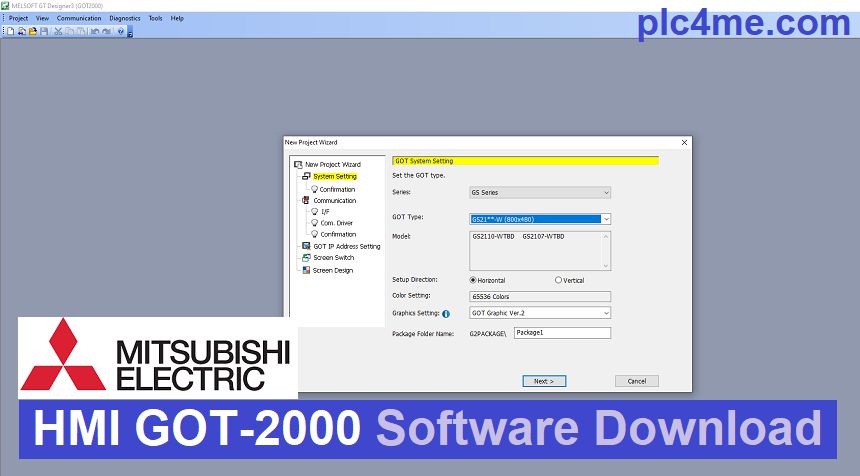Viewport: 860px width, 476px height.
Task: Open the Communication menu
Action: pyautogui.click(x=79, y=18)
